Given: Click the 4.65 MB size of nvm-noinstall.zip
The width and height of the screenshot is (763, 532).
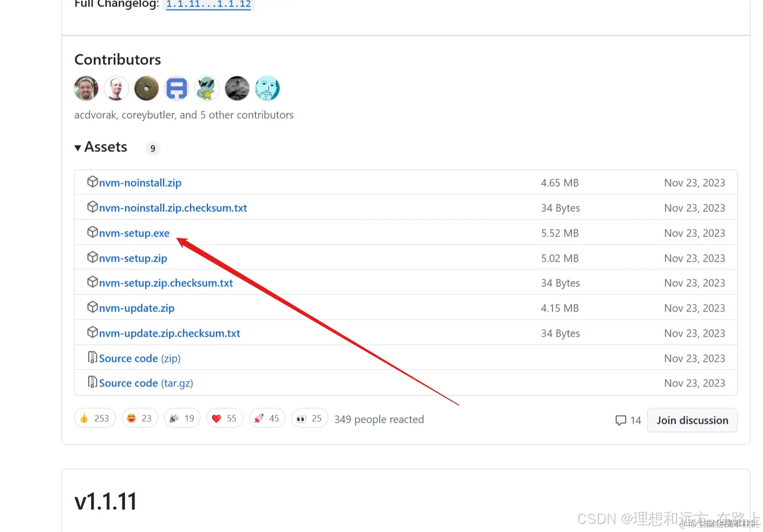Looking at the screenshot, I should pos(560,183).
